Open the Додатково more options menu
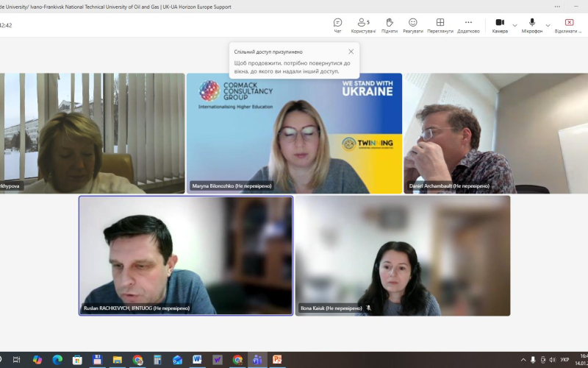 pos(468,25)
